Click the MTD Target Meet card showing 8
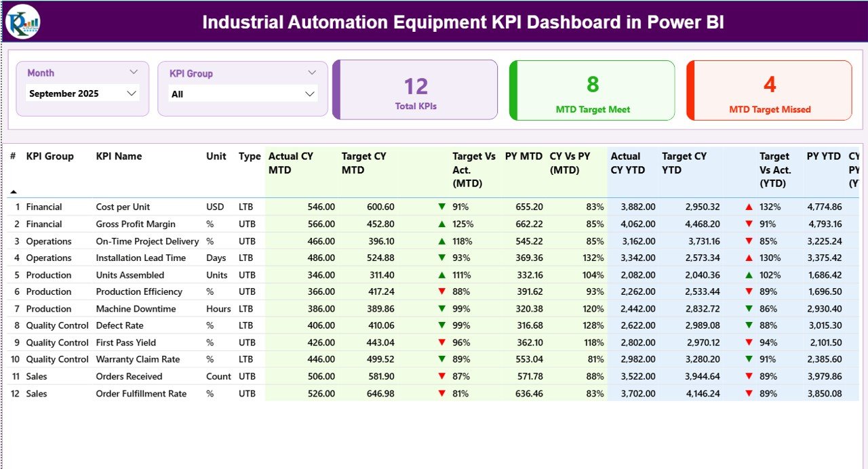The height and width of the screenshot is (469, 868). (591, 90)
